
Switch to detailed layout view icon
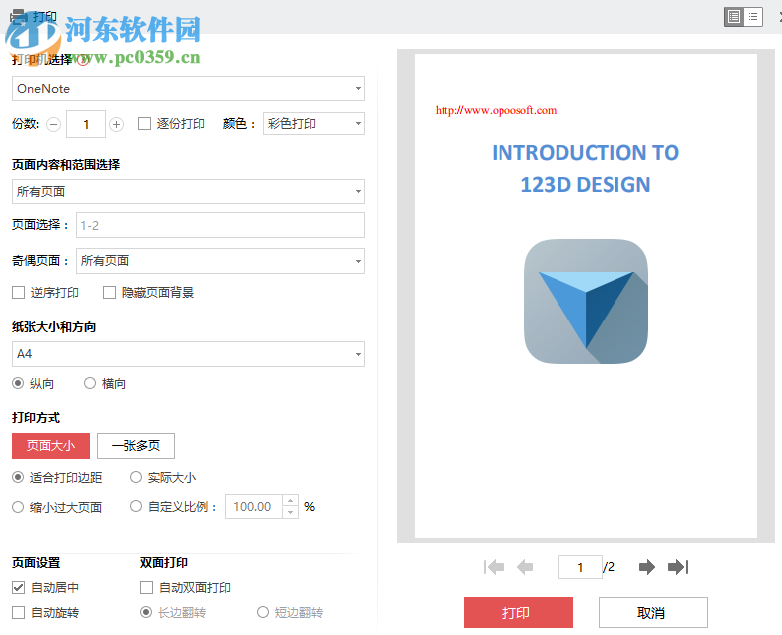tap(734, 17)
